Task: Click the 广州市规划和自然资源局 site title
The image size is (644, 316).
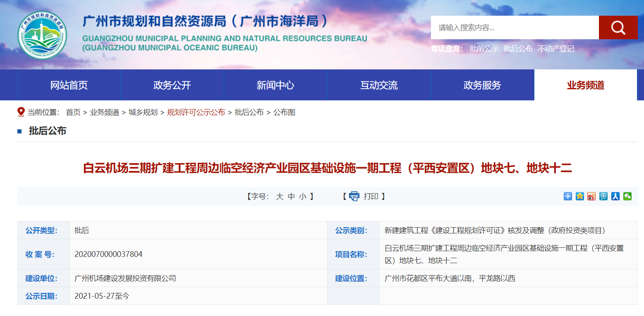Action: (205, 21)
